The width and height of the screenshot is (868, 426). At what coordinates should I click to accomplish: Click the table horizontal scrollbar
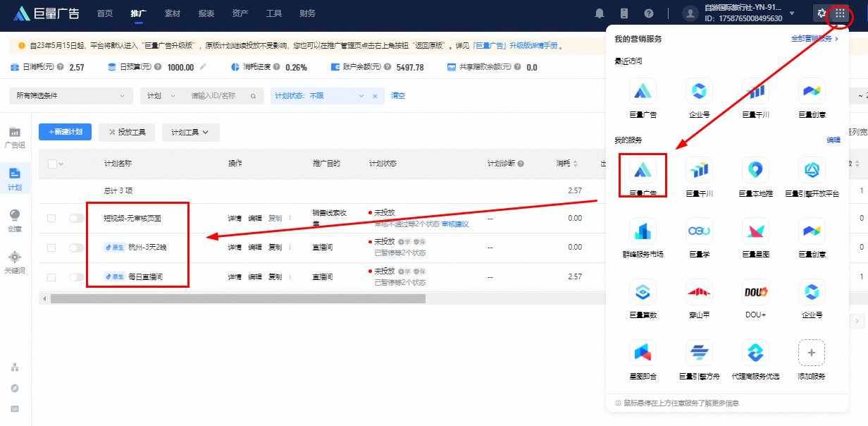238,298
